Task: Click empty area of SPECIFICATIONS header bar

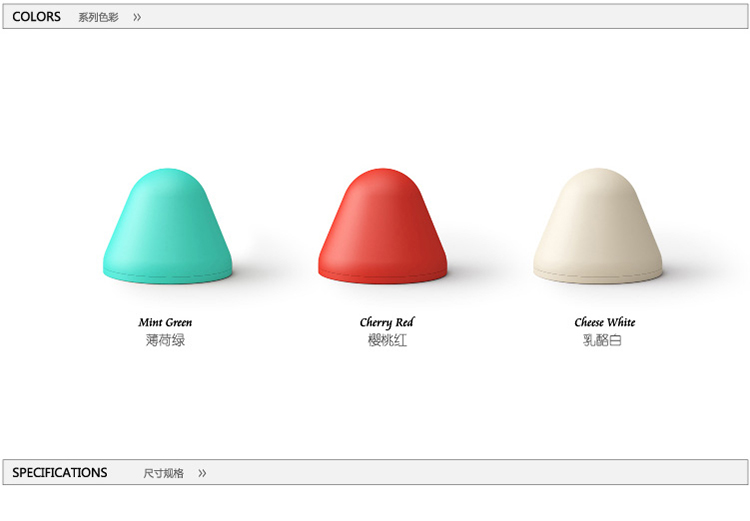Action: [480, 473]
